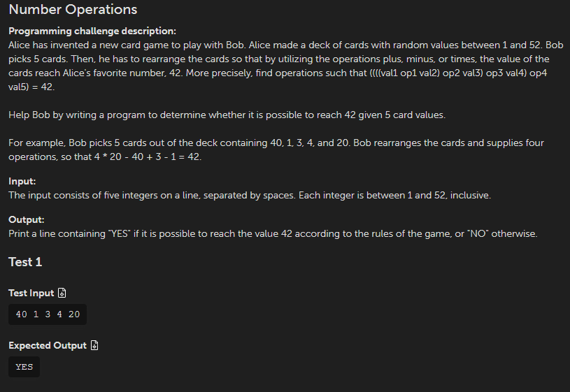This screenshot has height=392, width=570.
Task: Select the Programming challenge description heading
Action: (x=92, y=31)
